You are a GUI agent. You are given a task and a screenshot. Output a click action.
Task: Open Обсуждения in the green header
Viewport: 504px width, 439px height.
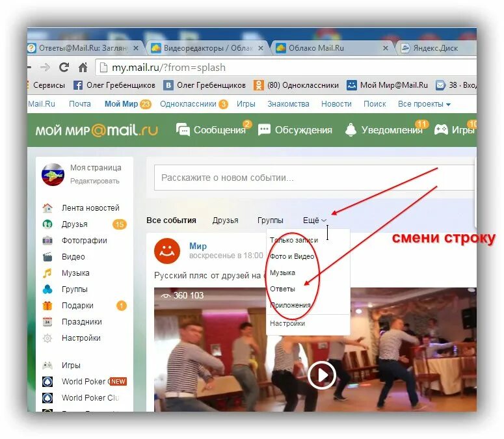pos(295,130)
